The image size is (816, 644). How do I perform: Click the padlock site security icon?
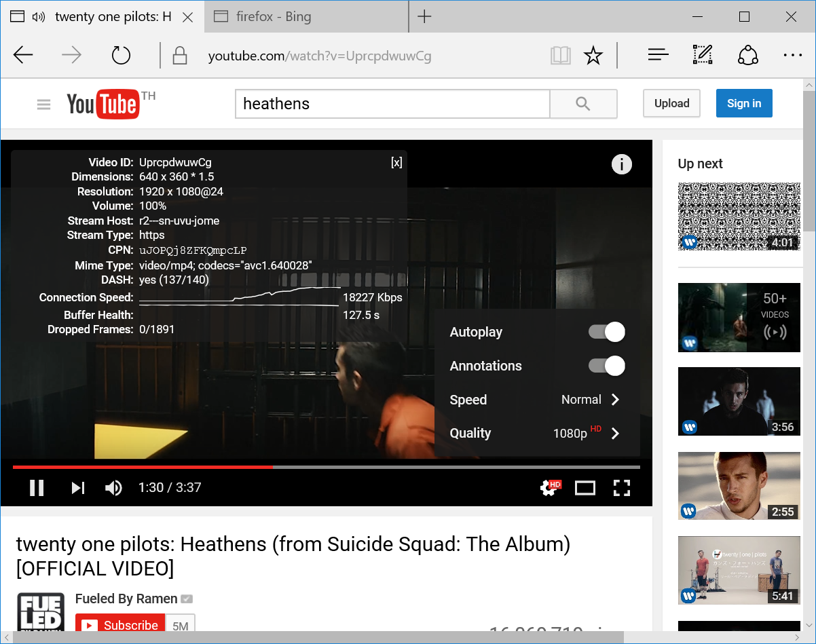pyautogui.click(x=180, y=56)
